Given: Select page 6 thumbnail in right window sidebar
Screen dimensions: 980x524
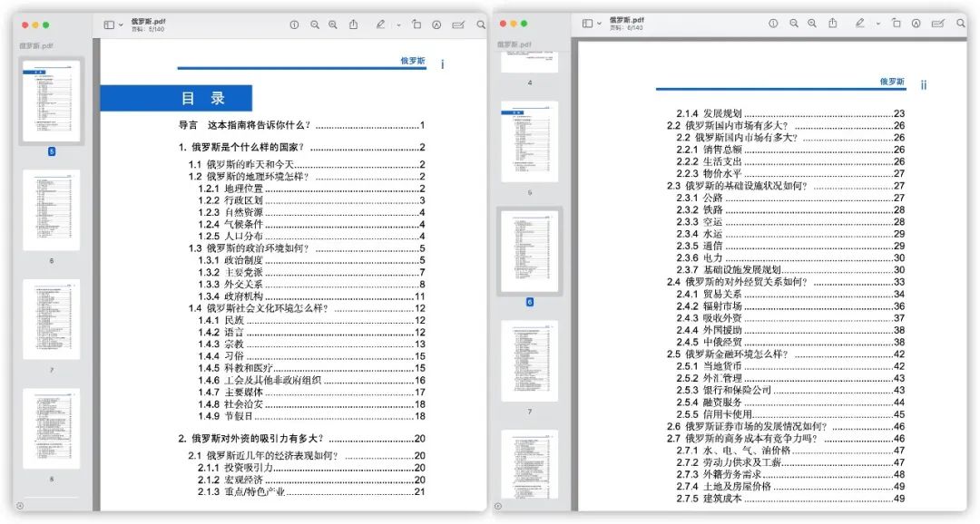Looking at the screenshot, I should click(529, 251).
